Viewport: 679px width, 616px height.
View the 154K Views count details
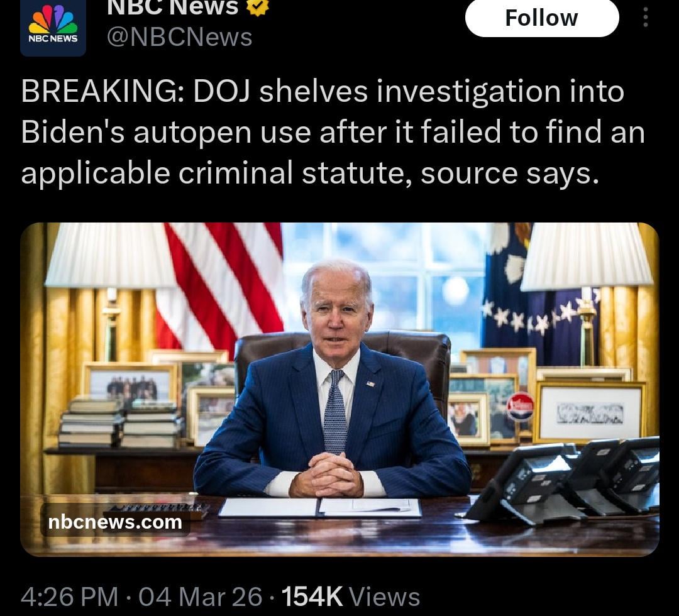point(351,597)
